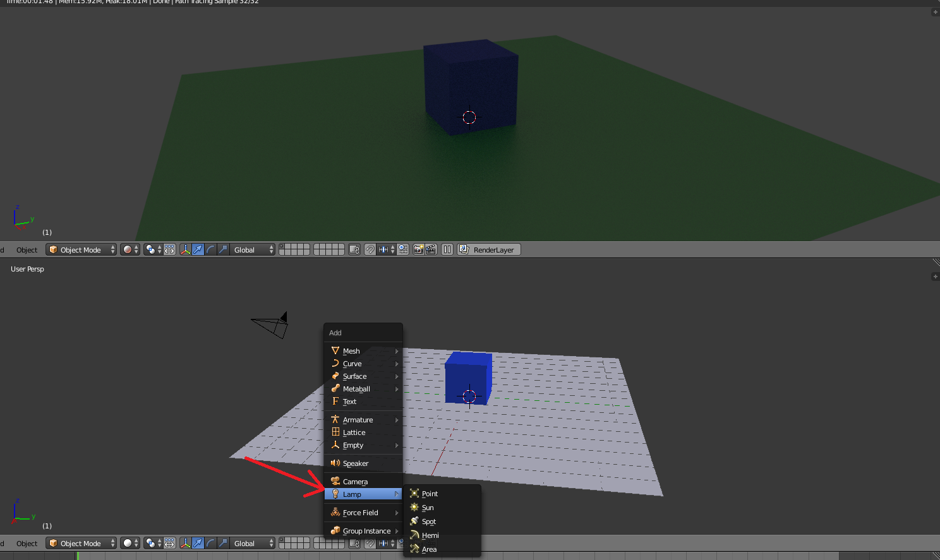Screen dimensions: 940x560
Task: Click snap target icon in upper header
Action: pyautogui.click(x=403, y=249)
